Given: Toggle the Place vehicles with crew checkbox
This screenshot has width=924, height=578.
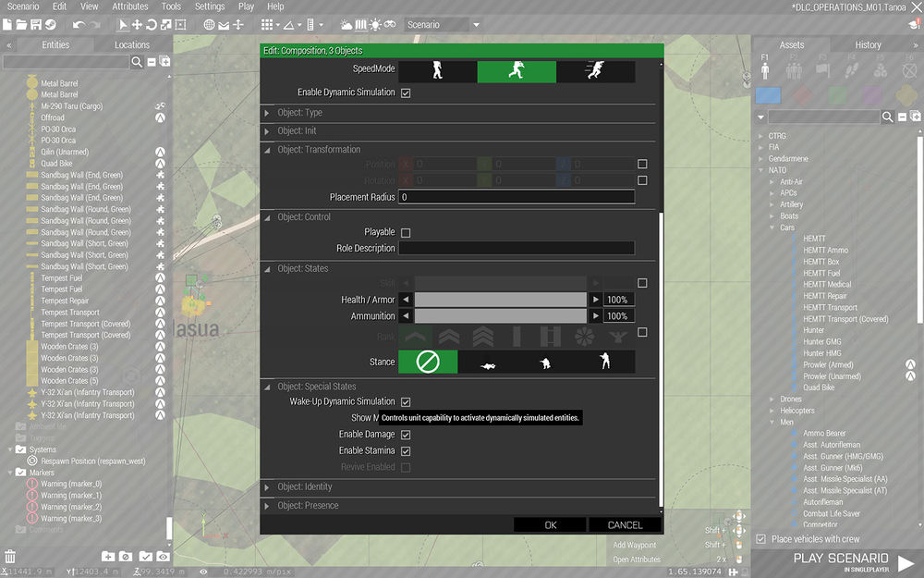Looking at the screenshot, I should (760, 539).
